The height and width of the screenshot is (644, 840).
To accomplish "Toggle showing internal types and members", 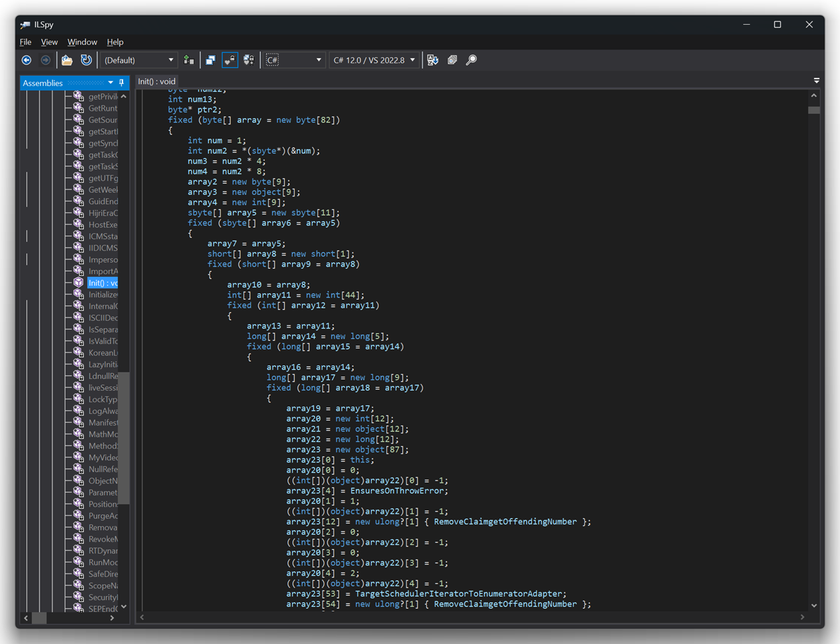I will pos(228,60).
